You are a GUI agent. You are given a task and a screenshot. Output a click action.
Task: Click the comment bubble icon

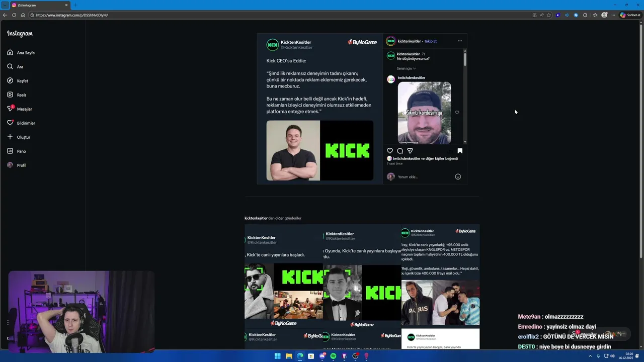pos(400,151)
